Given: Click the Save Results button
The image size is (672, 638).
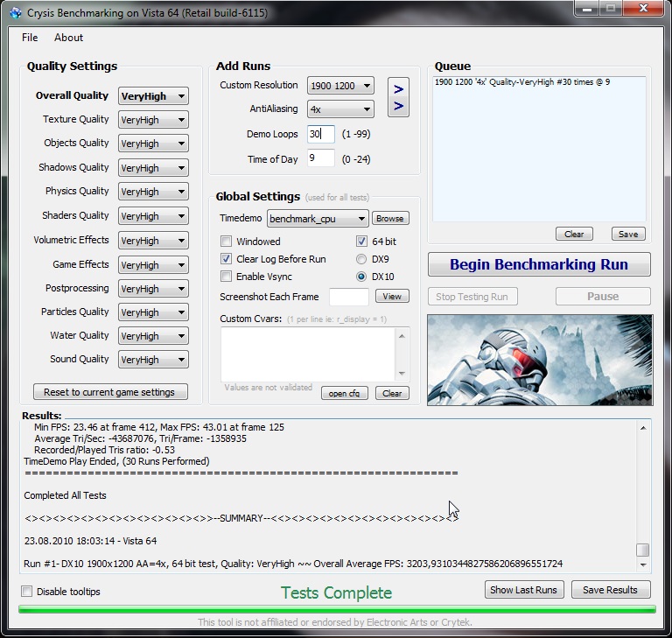Looking at the screenshot, I should point(610,590).
